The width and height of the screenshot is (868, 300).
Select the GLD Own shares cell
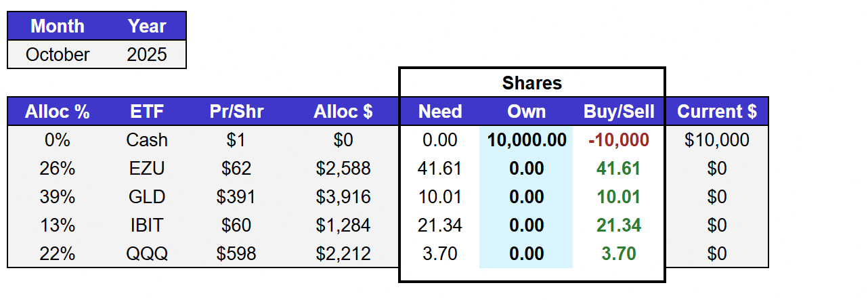[x=526, y=197]
